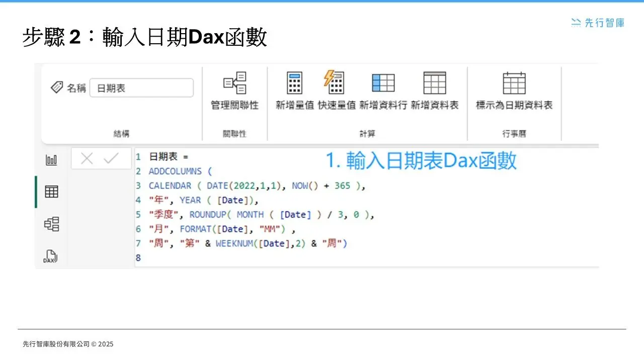Click 標示為日期資料表 calendar icon
The image size is (644, 362).
tap(514, 83)
